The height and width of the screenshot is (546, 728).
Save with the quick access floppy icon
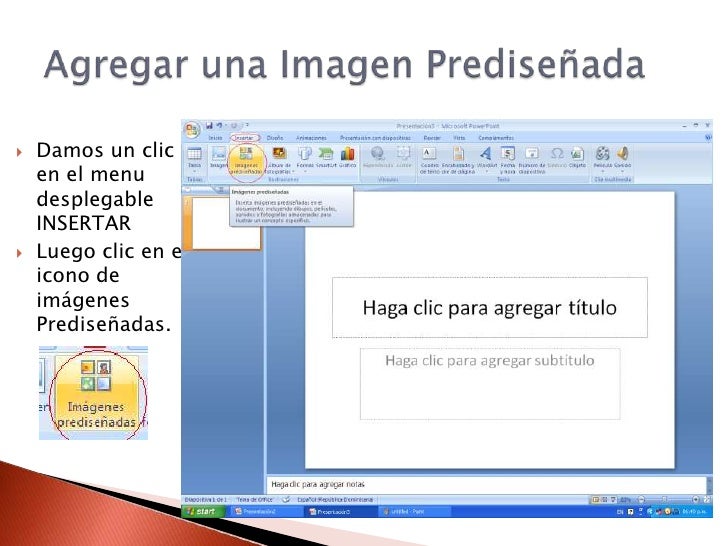[x=209, y=125]
